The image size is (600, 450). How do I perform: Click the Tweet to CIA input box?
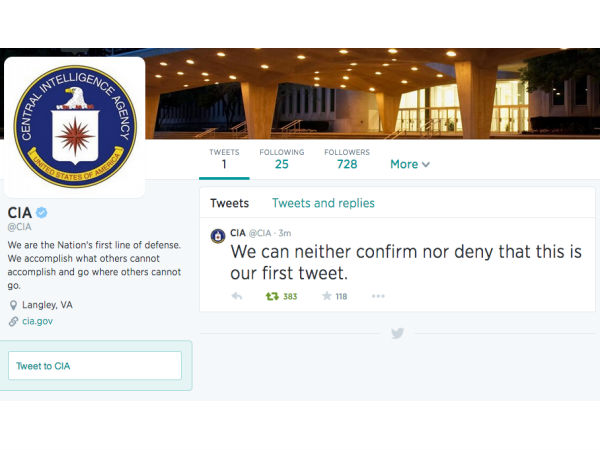pos(95,366)
